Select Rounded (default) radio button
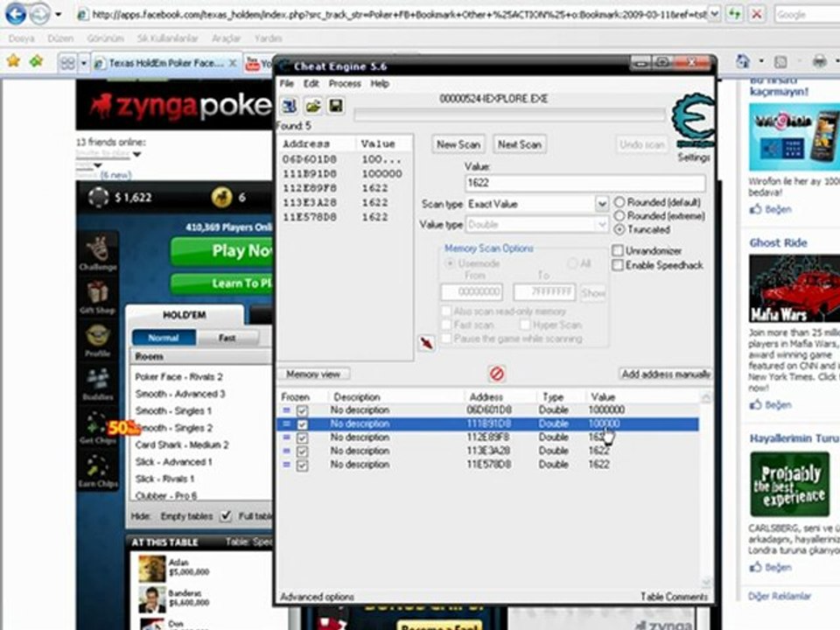Image resolution: width=840 pixels, height=630 pixels. (619, 202)
